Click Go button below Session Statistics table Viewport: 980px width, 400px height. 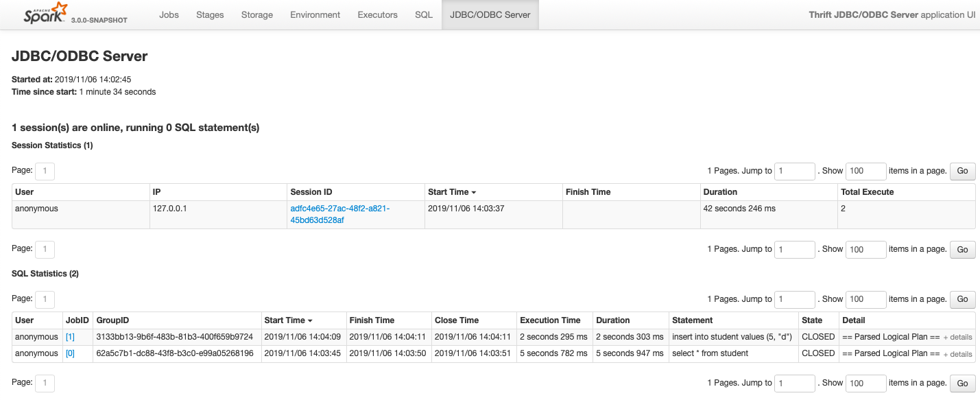(962, 249)
